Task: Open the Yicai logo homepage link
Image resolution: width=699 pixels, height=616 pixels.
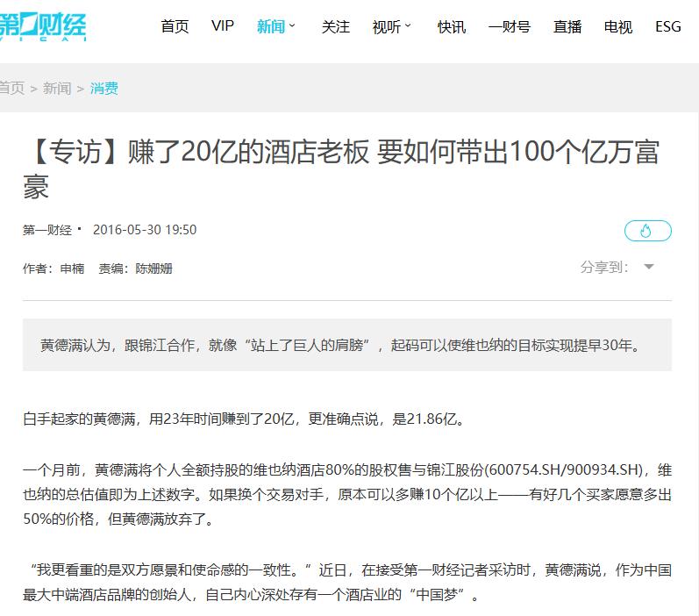Action: pyautogui.click(x=43, y=26)
